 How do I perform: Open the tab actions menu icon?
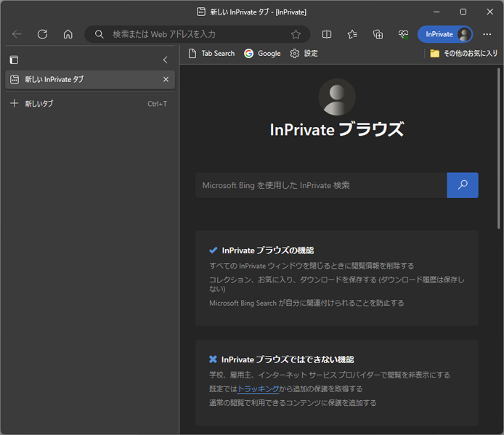[14, 60]
